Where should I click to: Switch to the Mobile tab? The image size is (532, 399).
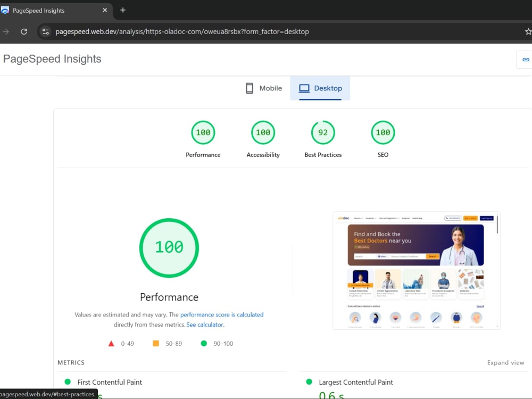click(264, 88)
